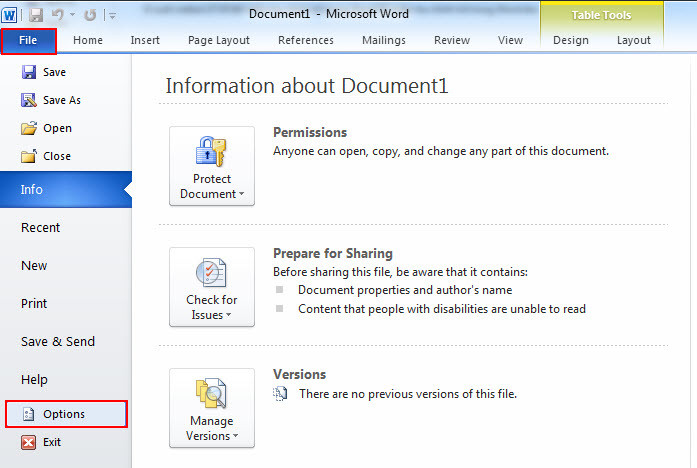Open Save & Send options

coord(58,342)
